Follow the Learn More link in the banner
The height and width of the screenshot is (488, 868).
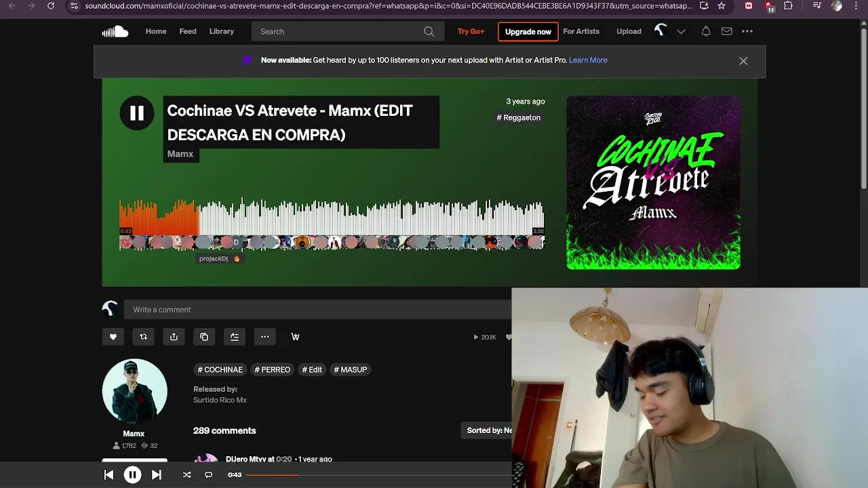tap(588, 60)
